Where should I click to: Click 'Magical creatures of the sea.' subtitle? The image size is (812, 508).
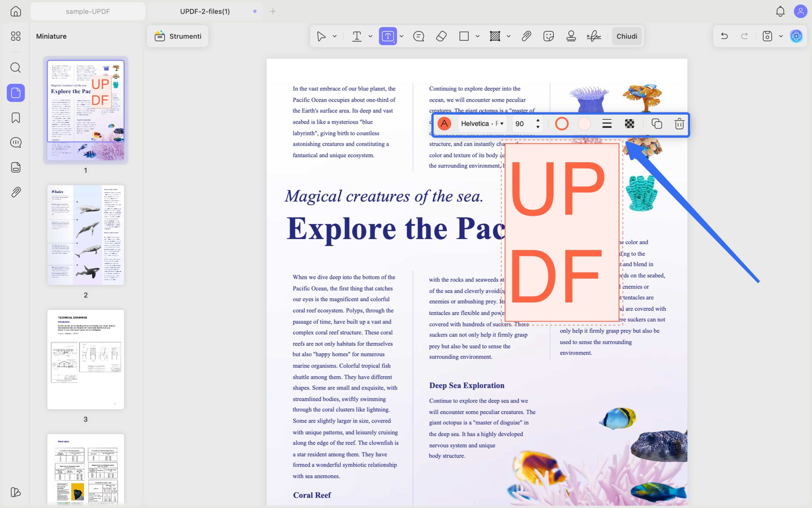384,196
